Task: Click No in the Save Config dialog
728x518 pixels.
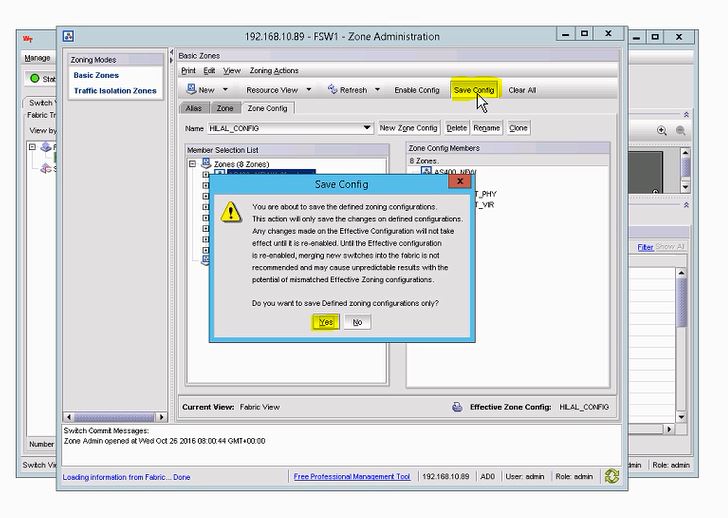Action: pos(357,322)
